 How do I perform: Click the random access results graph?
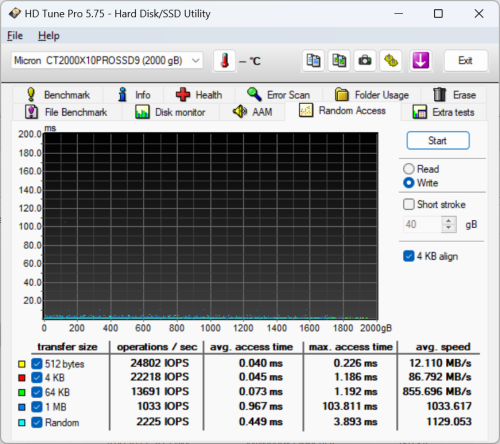211,226
